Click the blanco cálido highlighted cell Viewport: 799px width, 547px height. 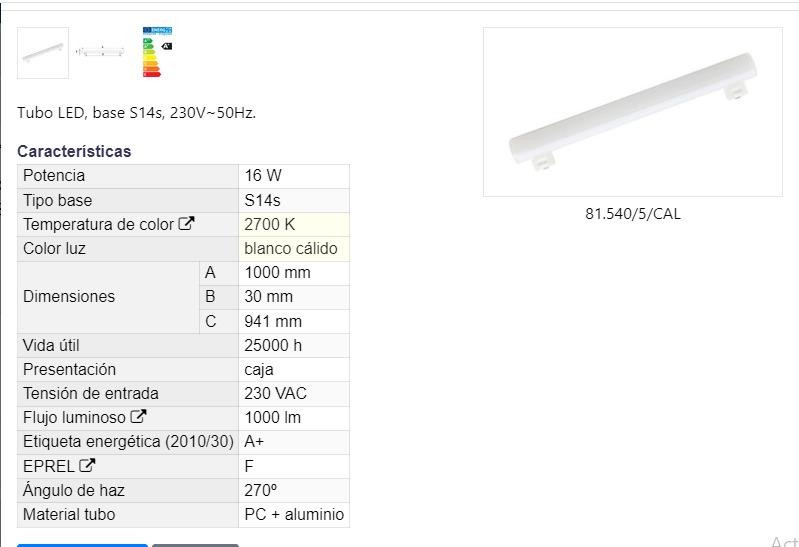(294, 248)
